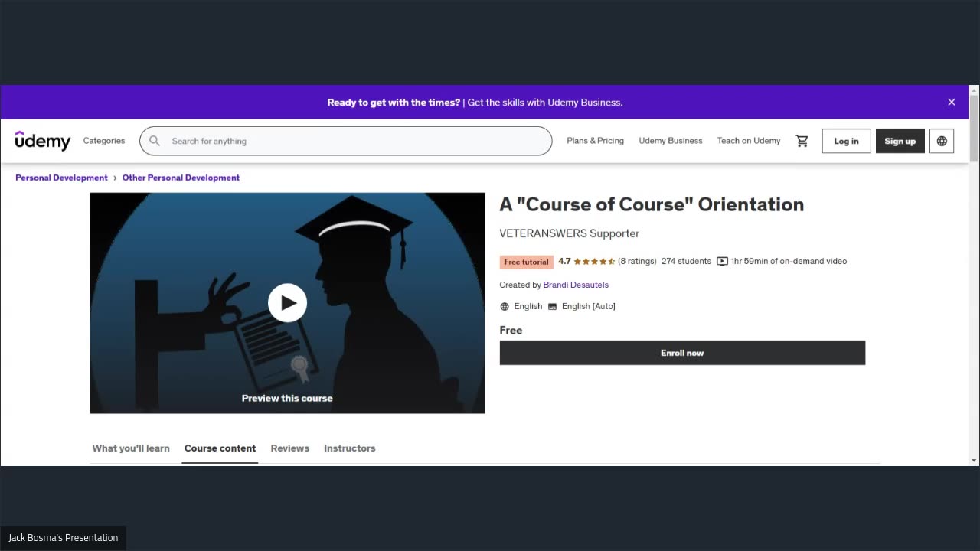The height and width of the screenshot is (551, 980).
Task: Click the course preview thumbnail image
Action: [287, 303]
